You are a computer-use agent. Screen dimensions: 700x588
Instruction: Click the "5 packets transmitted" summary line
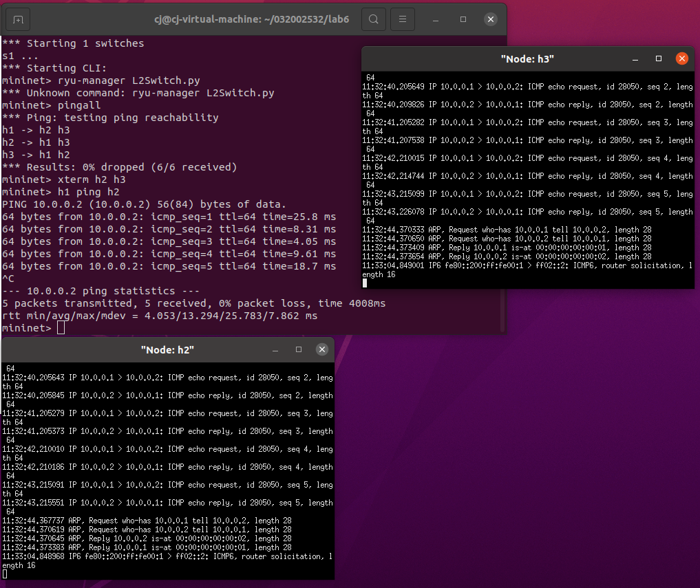pyautogui.click(x=193, y=303)
